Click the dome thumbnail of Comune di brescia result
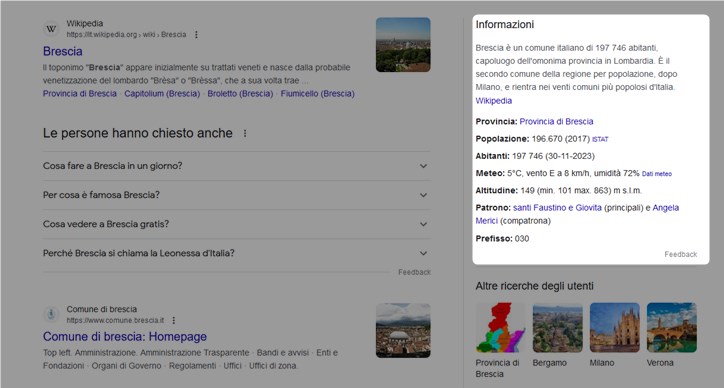 pyautogui.click(x=403, y=330)
